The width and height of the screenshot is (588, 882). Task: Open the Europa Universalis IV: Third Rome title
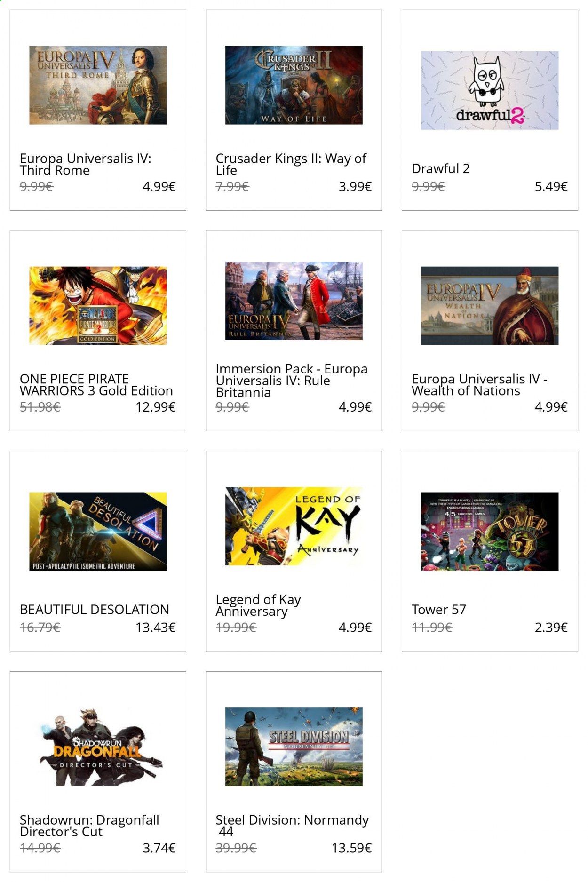point(86,164)
